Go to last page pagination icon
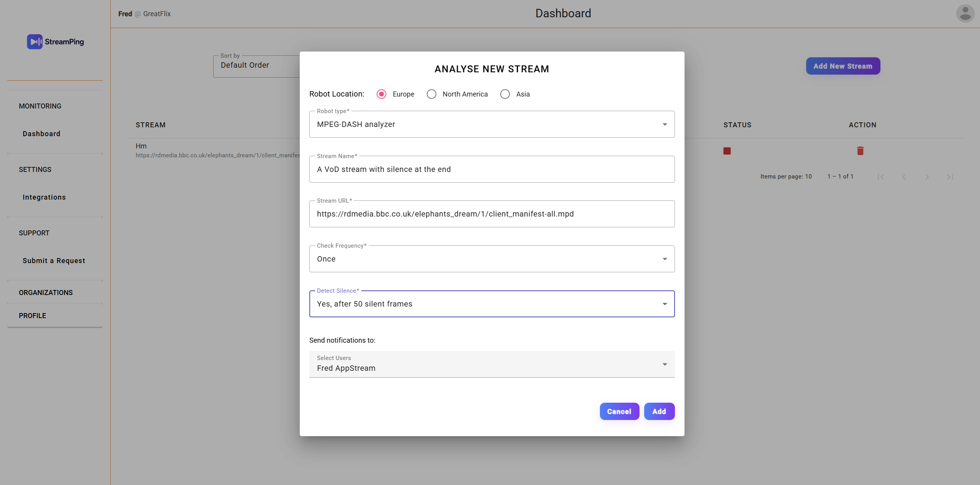 point(950,177)
